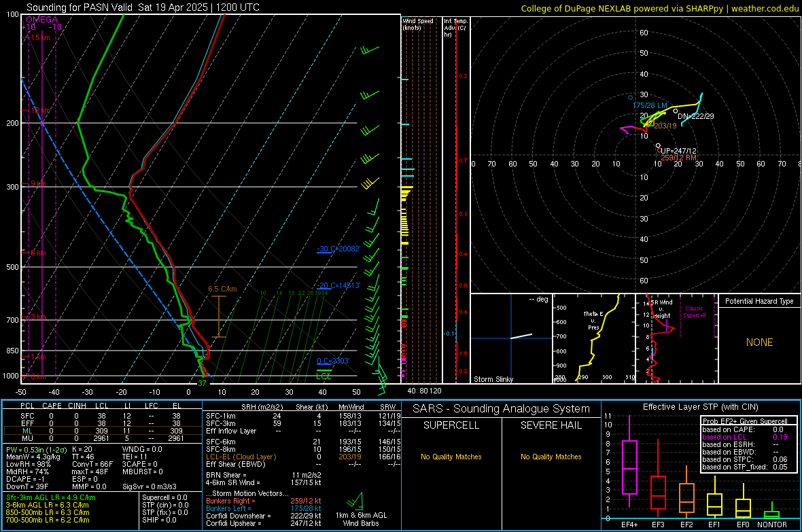
Task: Click the 6 km height marker
Action: 38,253
